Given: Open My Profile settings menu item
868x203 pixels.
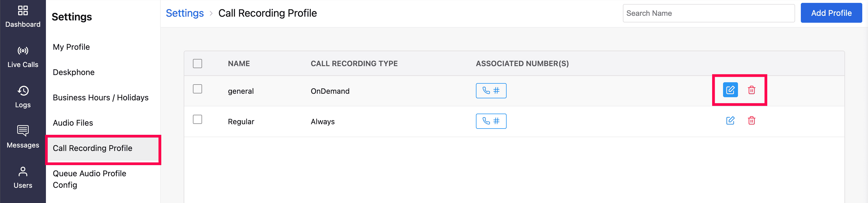Looking at the screenshot, I should pos(71,47).
